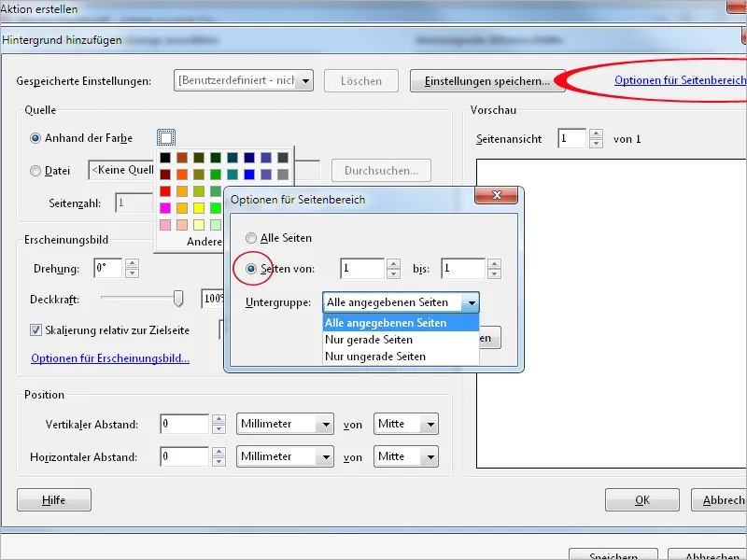The width and height of the screenshot is (747, 560).
Task: Pick the bright yellow swatch
Action: pyautogui.click(x=199, y=207)
